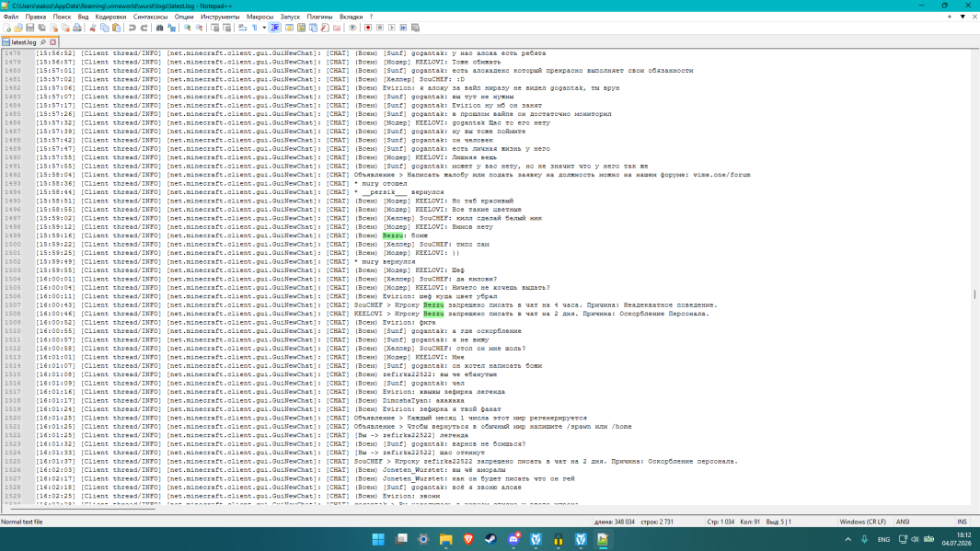This screenshot has height=551, width=980.
Task: Open the Правка menu
Action: (36, 17)
